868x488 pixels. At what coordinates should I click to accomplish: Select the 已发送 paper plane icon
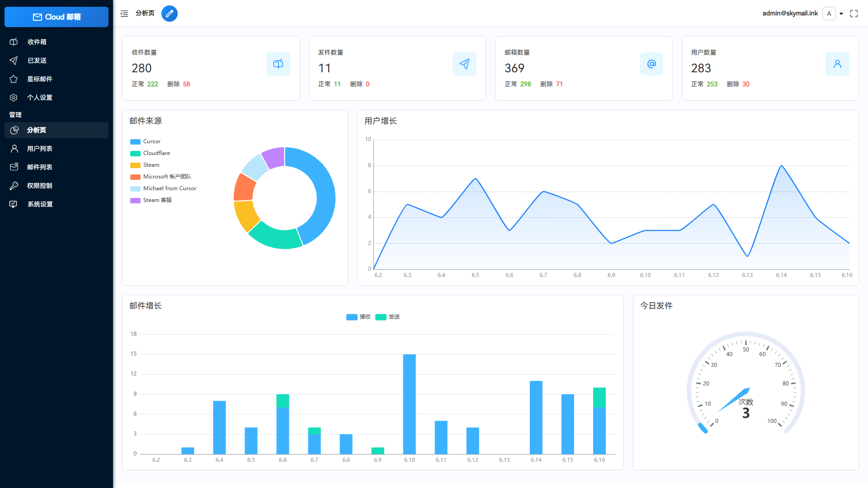click(13, 60)
